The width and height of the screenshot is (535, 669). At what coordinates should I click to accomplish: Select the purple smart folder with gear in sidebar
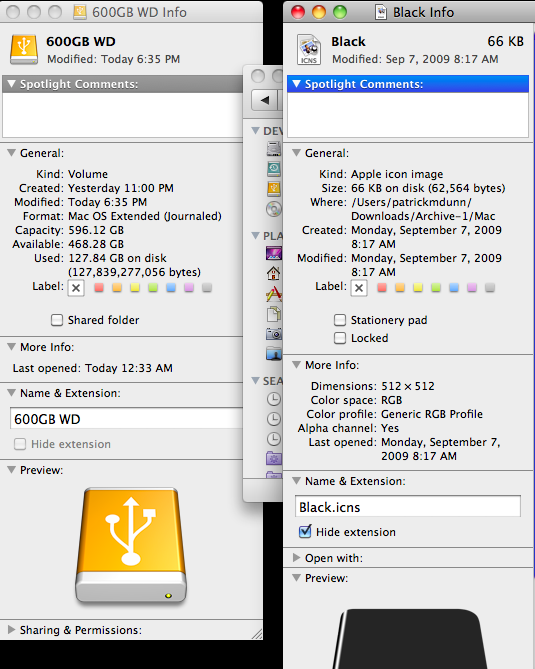click(273, 459)
